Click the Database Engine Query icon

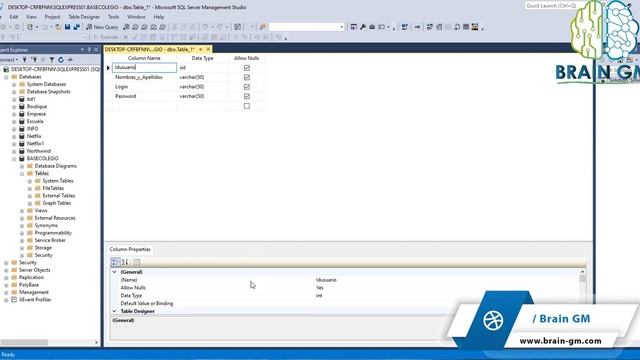(x=126, y=27)
